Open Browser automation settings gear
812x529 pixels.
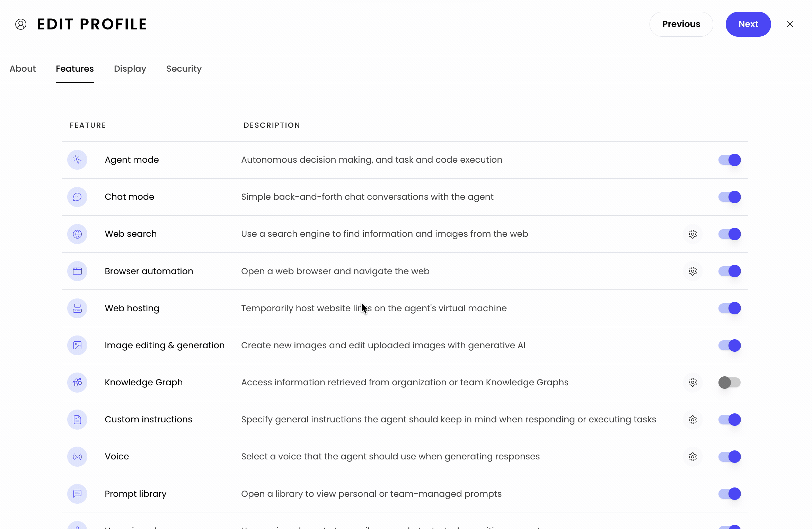click(x=692, y=271)
